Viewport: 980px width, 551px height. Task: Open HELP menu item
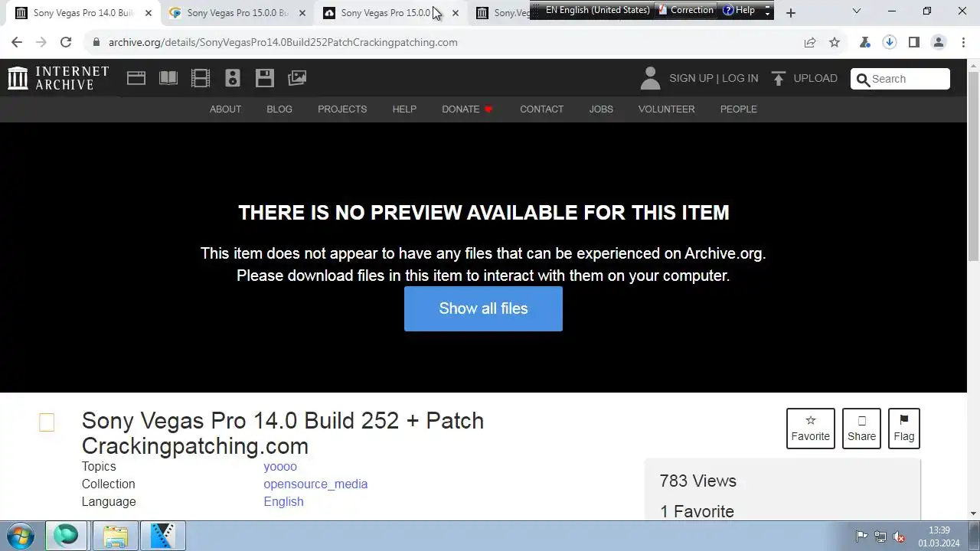[404, 109]
